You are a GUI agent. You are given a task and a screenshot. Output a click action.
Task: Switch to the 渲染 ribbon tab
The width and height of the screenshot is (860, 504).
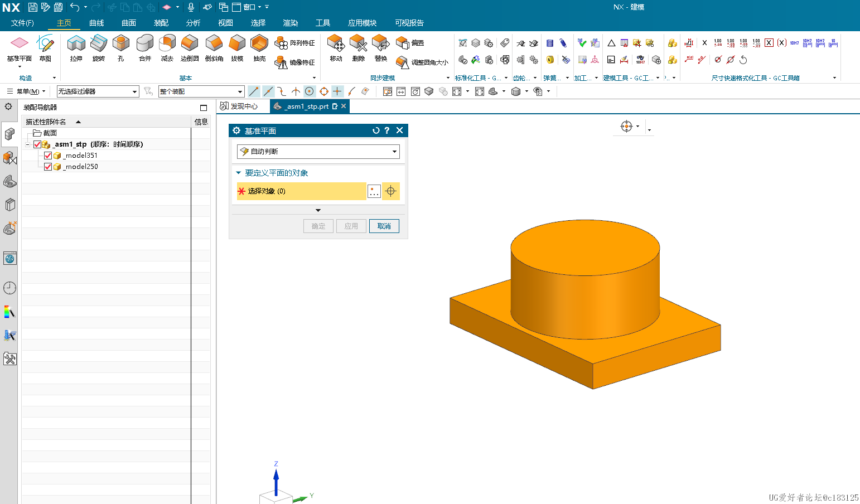(x=291, y=23)
